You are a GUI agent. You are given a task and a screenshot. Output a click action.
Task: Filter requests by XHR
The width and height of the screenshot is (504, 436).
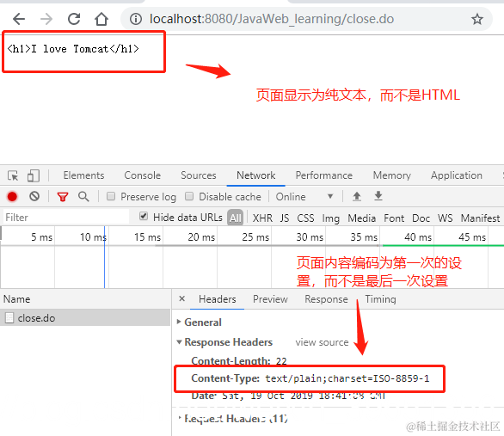pos(262,218)
